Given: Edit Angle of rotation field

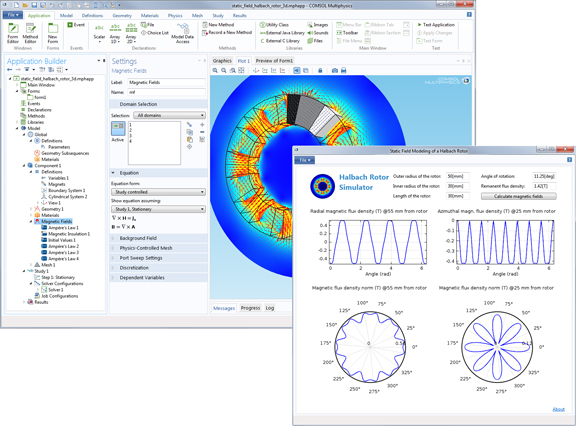Looking at the screenshot, I should [544, 176].
